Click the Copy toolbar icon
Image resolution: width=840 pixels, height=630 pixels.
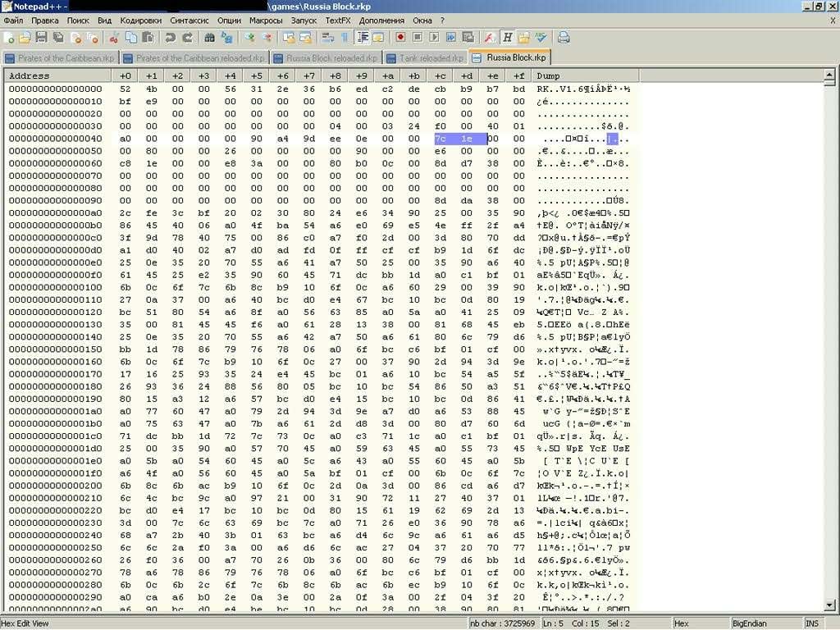(x=131, y=38)
